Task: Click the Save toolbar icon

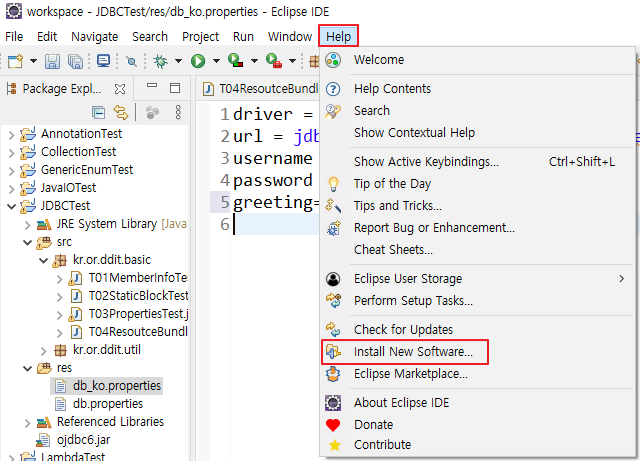Action: (x=52, y=61)
